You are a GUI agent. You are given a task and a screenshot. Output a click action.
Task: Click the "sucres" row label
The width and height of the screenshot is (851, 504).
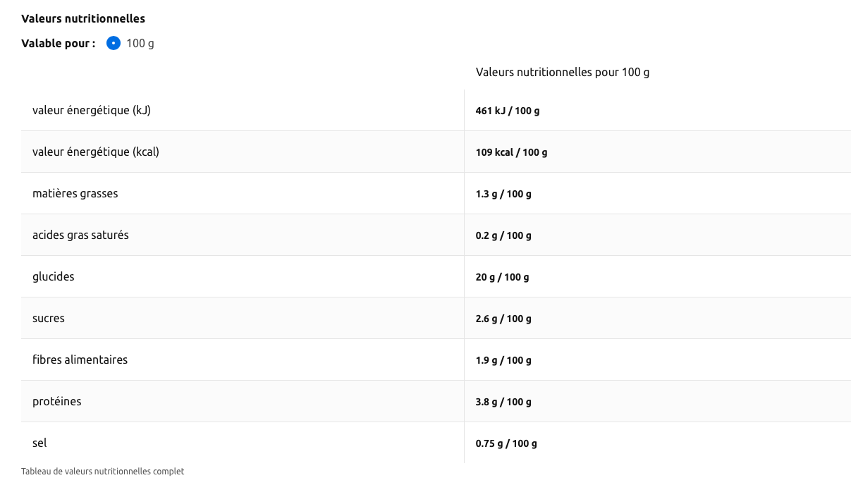pos(49,318)
